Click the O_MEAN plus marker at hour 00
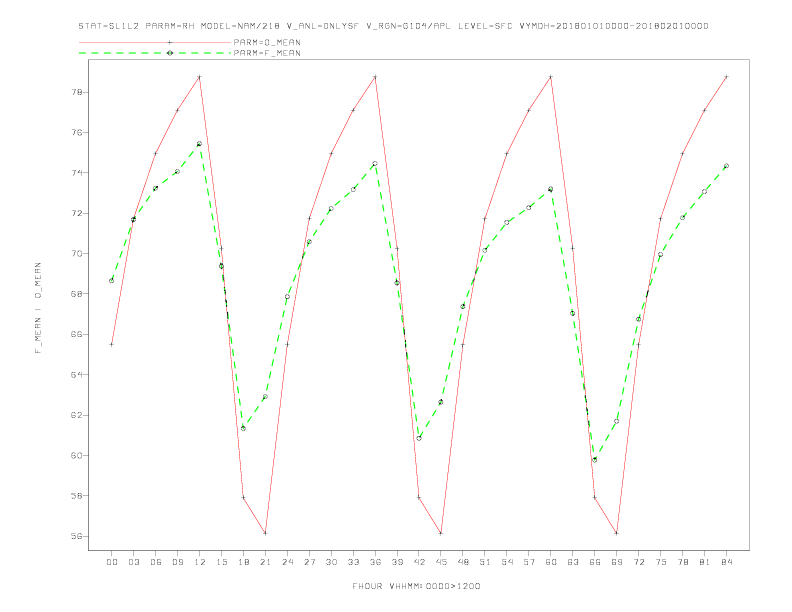 tap(112, 344)
